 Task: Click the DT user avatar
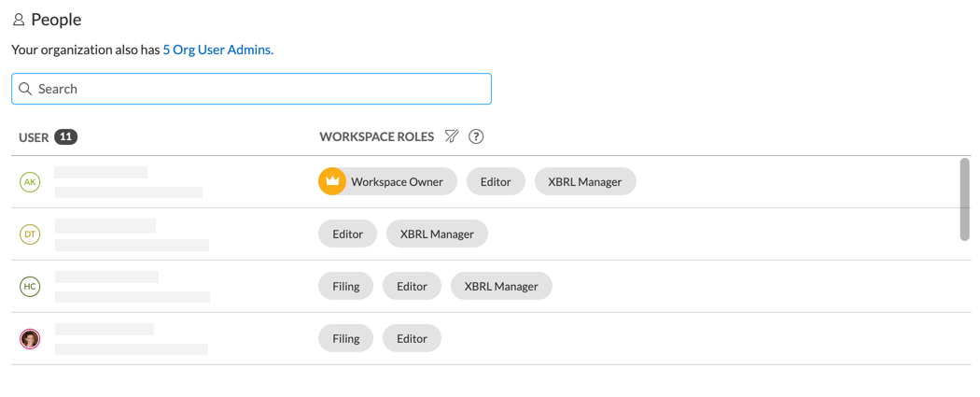[30, 234]
